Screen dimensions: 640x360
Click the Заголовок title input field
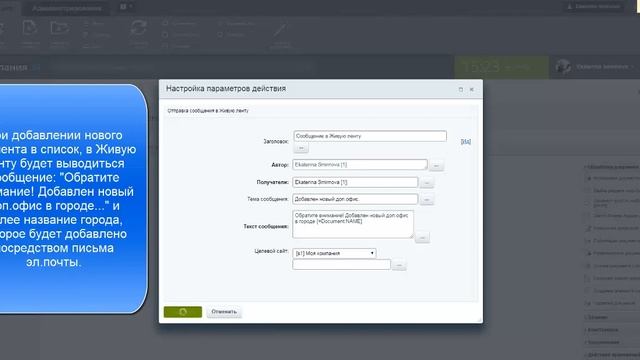click(370, 136)
